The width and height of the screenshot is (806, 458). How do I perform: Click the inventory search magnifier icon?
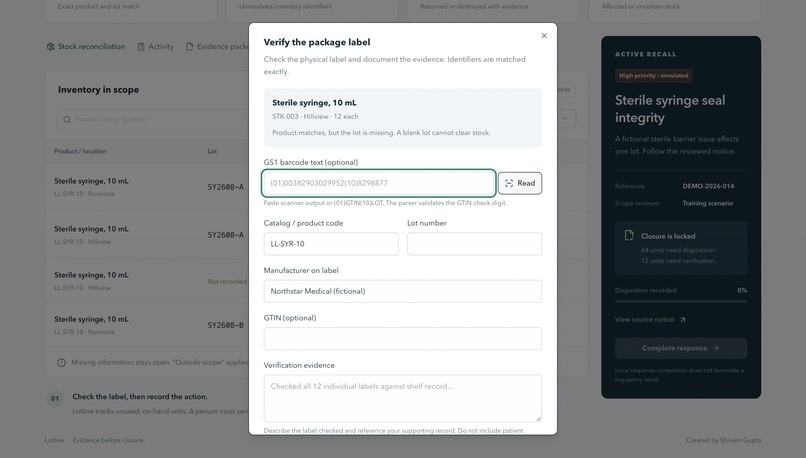[x=67, y=119]
